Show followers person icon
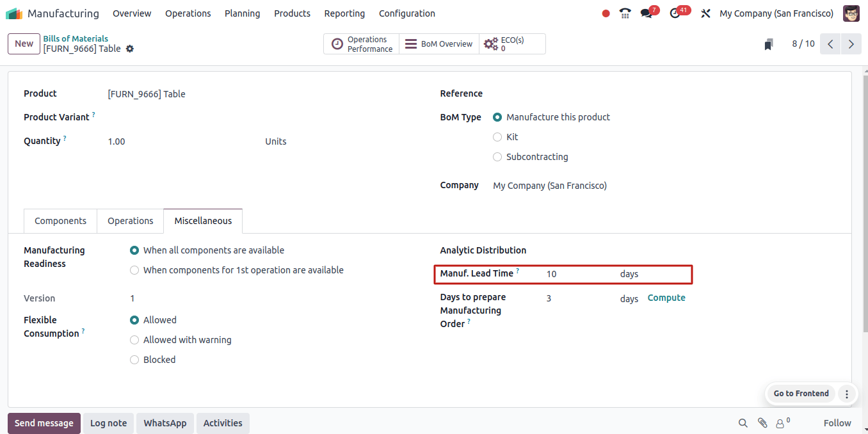Viewport: 868px width, 434px height. click(780, 423)
